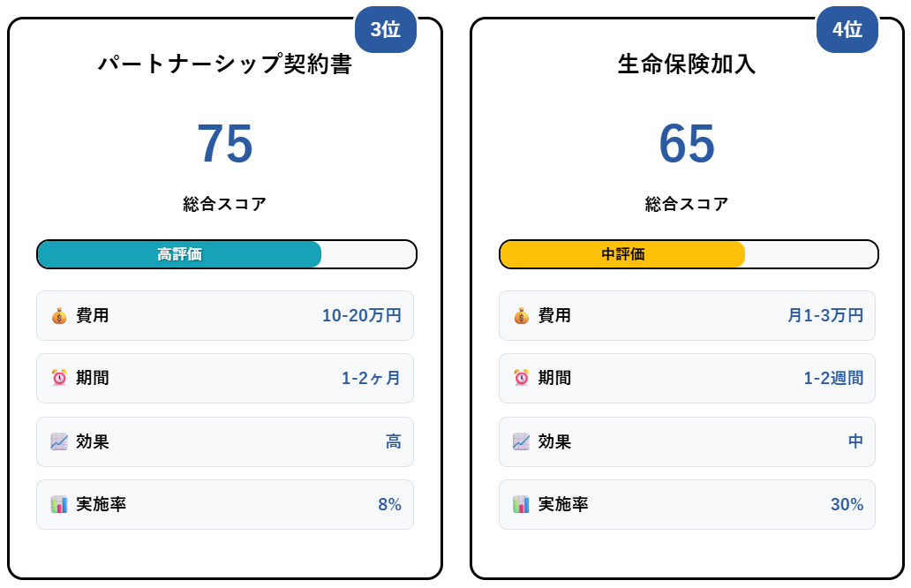
Task: Click chart line icon in 効果 中 row
Action: 521,441
